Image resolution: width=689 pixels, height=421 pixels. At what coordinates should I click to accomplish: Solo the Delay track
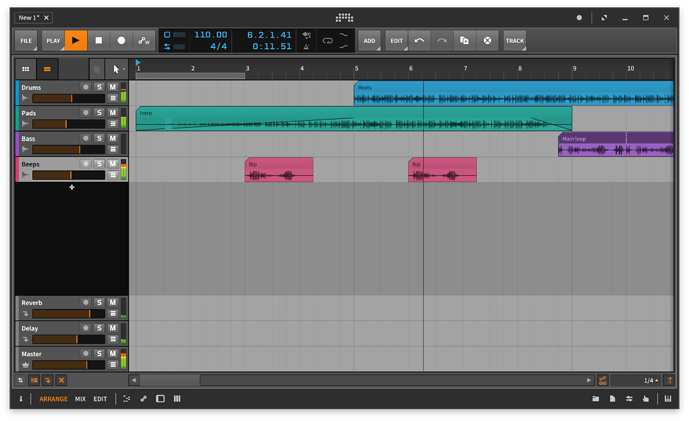point(99,328)
